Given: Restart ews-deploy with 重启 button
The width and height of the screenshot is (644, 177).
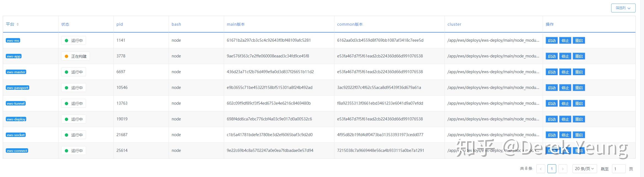Looking at the screenshot, I should tap(579, 119).
